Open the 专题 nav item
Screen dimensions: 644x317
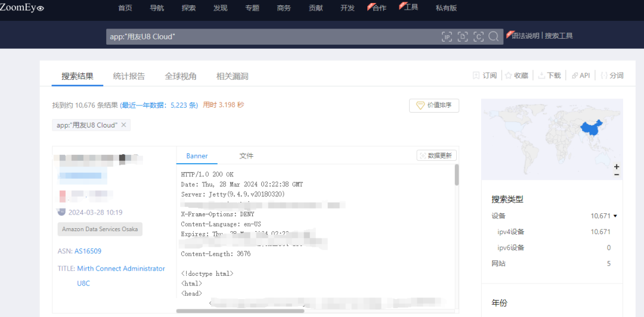click(x=252, y=8)
